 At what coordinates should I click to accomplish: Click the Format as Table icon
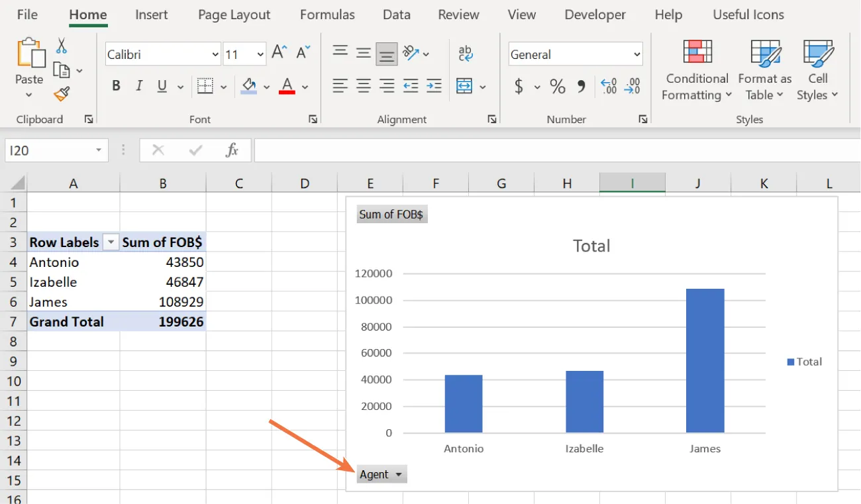tap(764, 70)
